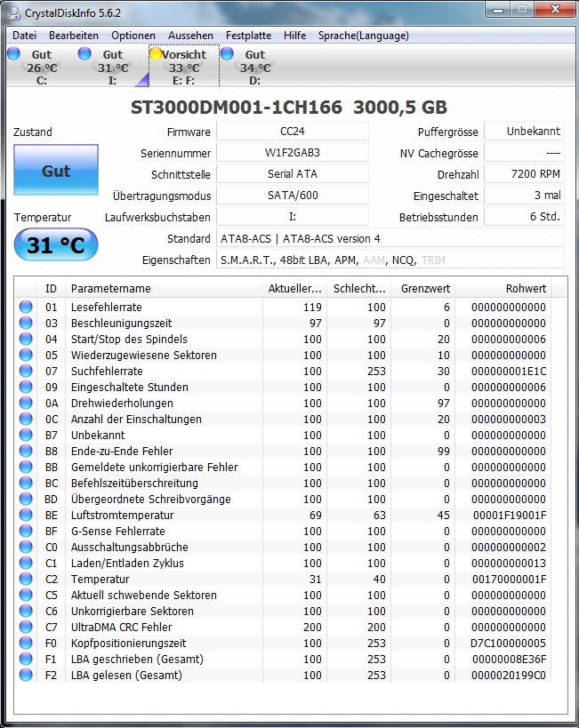
Task: Sort by the ID column header
Action: [x=51, y=288]
